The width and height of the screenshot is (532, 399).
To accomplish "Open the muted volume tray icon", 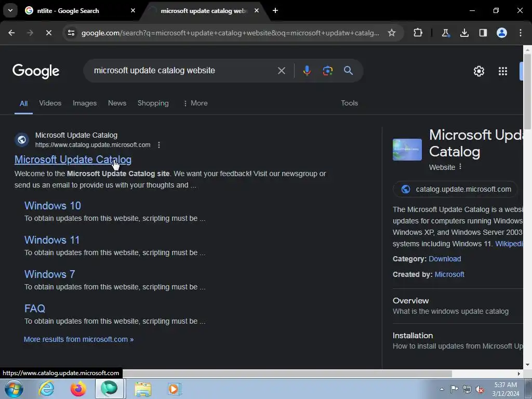I will click(480, 389).
